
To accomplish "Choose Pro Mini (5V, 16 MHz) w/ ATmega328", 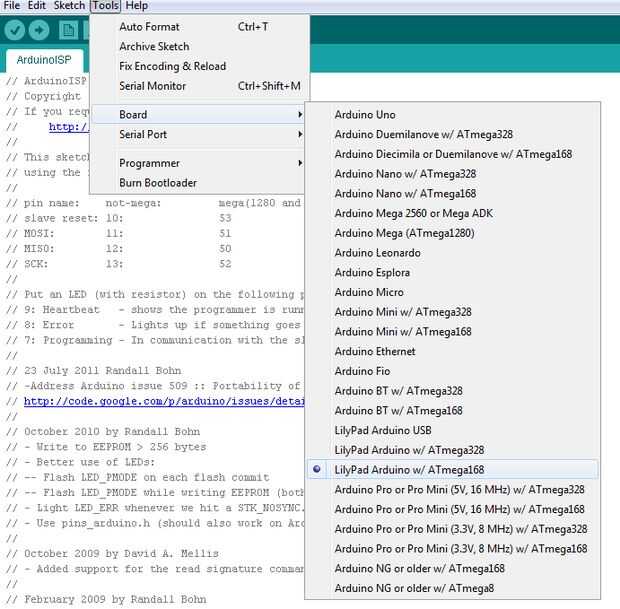I will pos(452,490).
